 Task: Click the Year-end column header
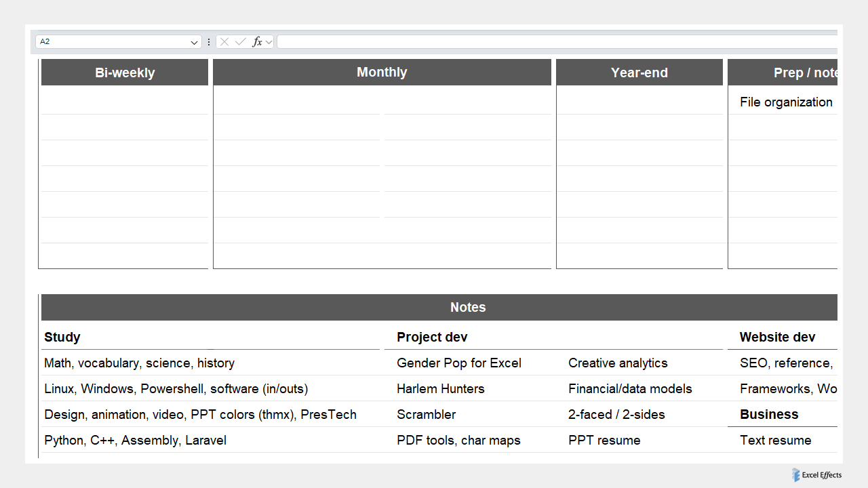coord(639,72)
